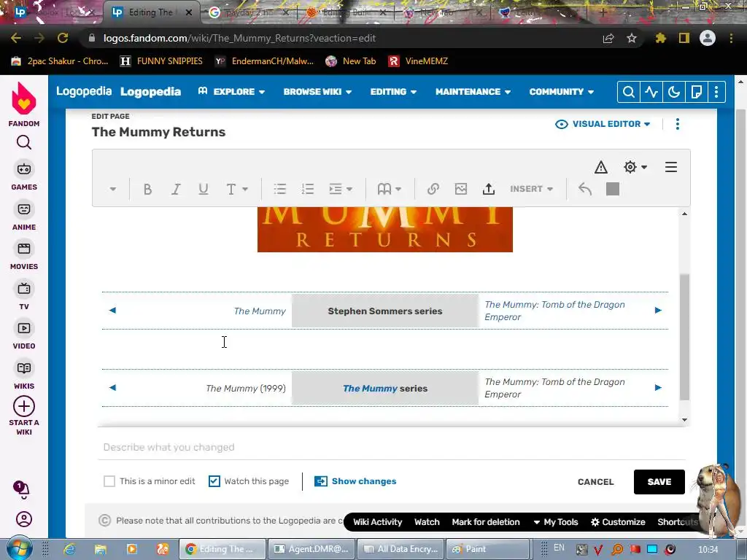Click Mark for deletion in bottom toolbar
This screenshot has height=560, width=747.
coord(485,522)
